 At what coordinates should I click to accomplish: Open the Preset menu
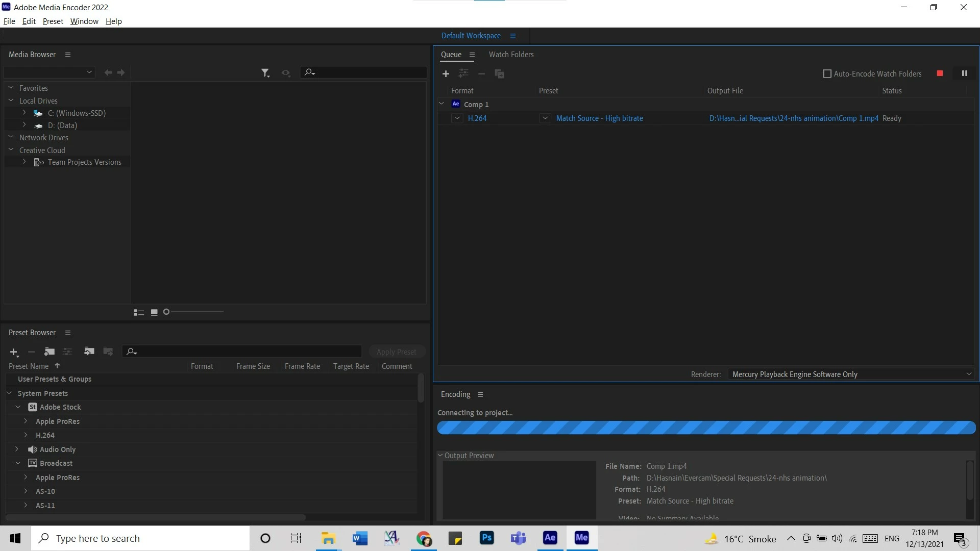click(x=53, y=21)
